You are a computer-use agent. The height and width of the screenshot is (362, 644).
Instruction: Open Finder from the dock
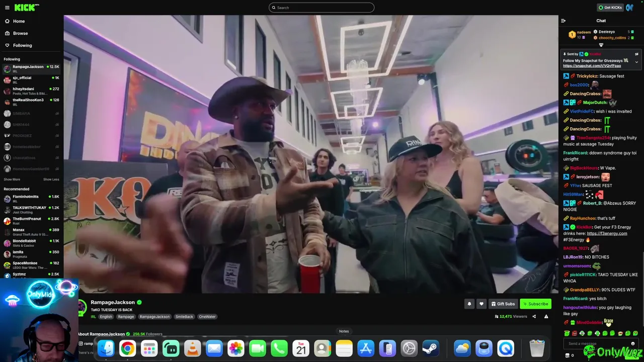pos(106,348)
